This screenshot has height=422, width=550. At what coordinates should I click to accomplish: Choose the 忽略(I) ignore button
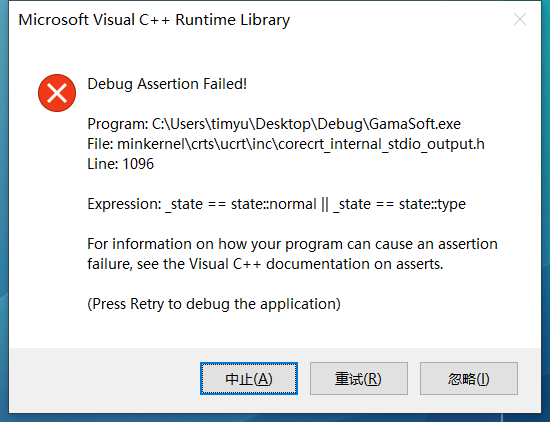click(469, 379)
